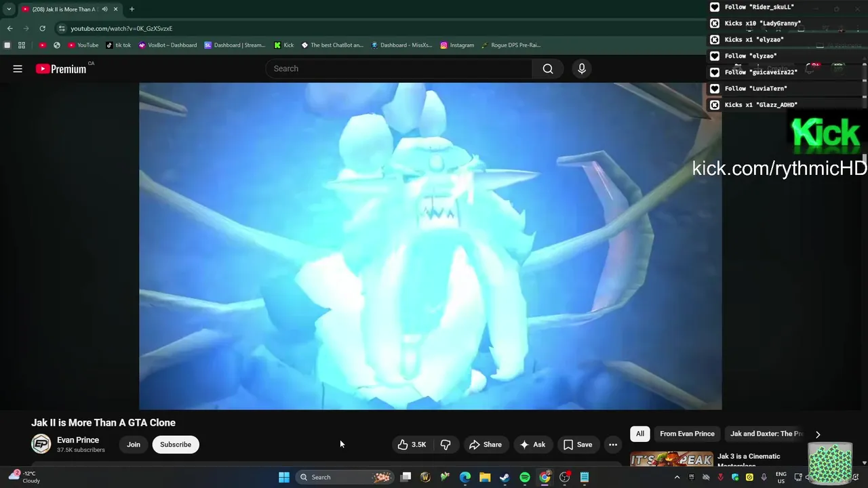
Task: Dislike the video with thumbs-down button
Action: pyautogui.click(x=446, y=445)
